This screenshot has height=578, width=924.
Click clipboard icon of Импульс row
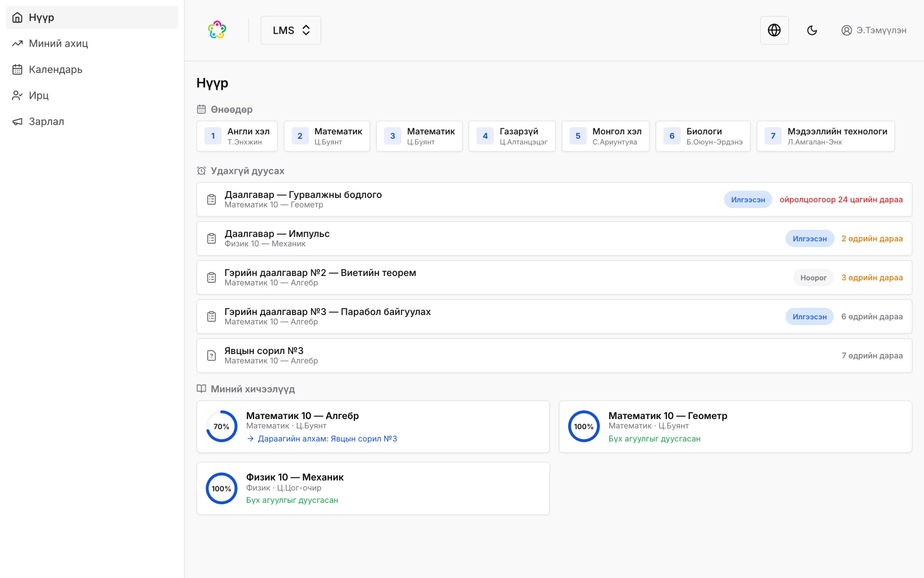click(211, 238)
